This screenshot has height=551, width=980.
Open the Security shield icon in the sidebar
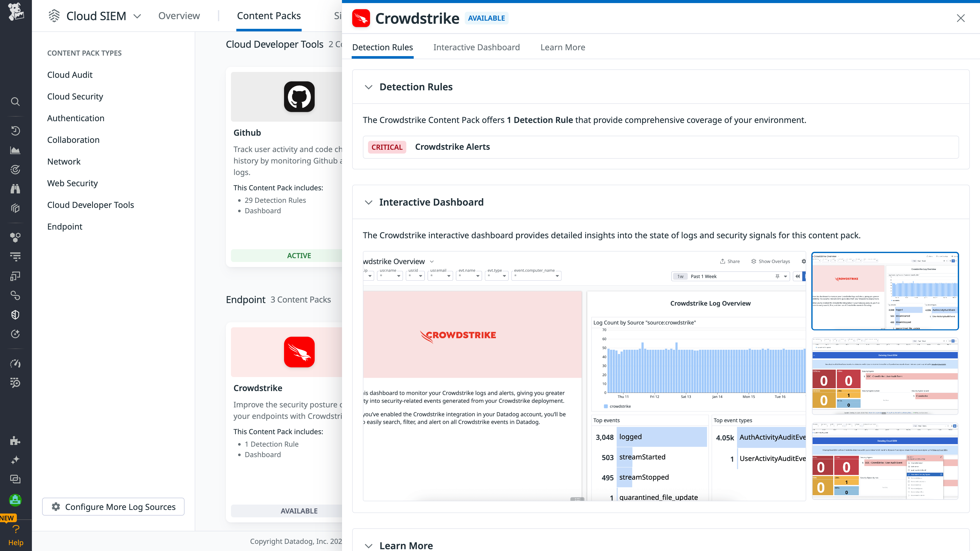pyautogui.click(x=15, y=315)
